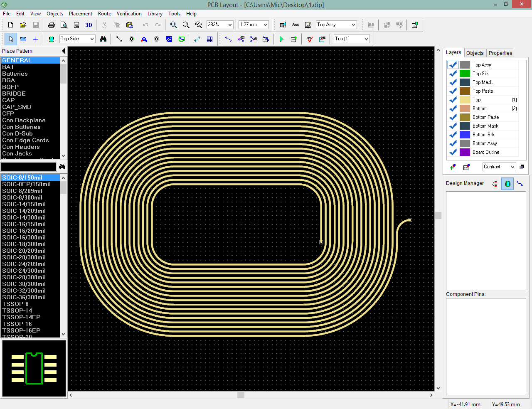This screenshot has width=532, height=409.
Task: Click the Top layer color swatch
Action: (x=465, y=100)
